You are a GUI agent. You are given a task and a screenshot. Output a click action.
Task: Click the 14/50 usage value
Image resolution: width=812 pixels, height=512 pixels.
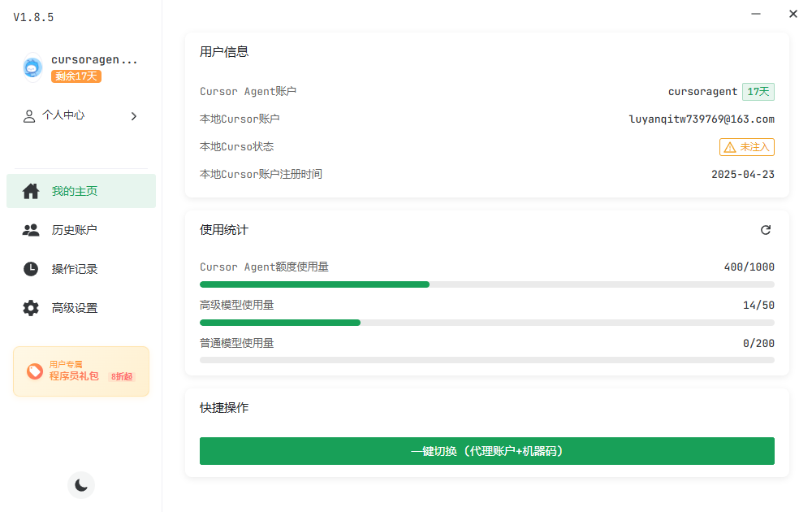coord(758,306)
